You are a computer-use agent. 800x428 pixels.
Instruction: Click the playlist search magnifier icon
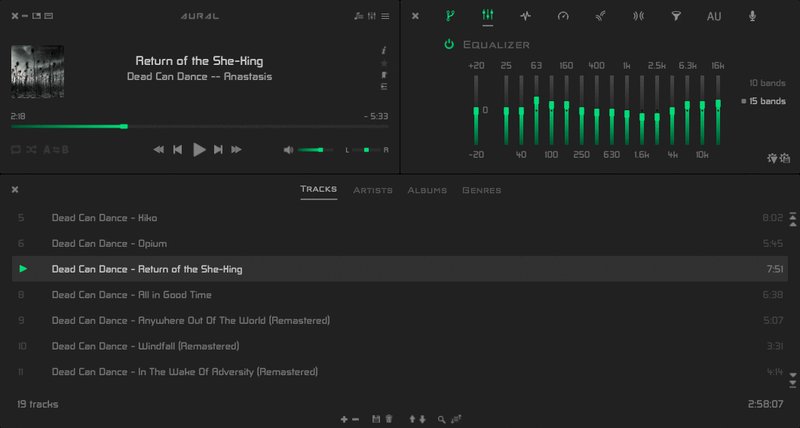tap(442, 419)
